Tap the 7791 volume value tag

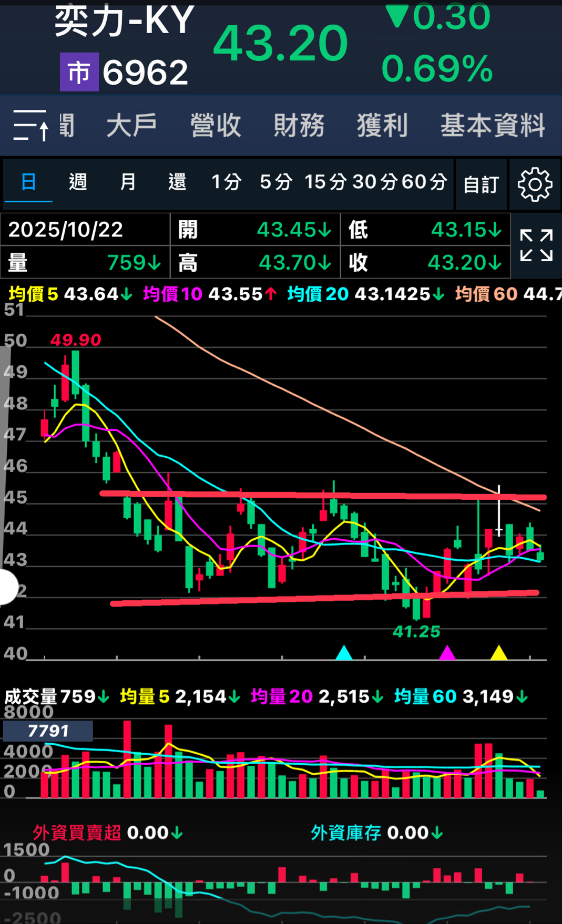point(48,731)
